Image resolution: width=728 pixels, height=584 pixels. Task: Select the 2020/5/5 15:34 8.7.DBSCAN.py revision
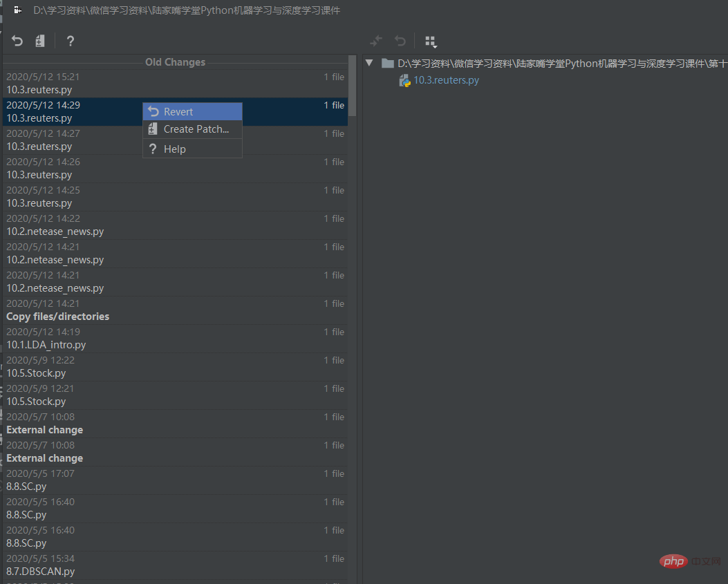pyautogui.click(x=175, y=565)
